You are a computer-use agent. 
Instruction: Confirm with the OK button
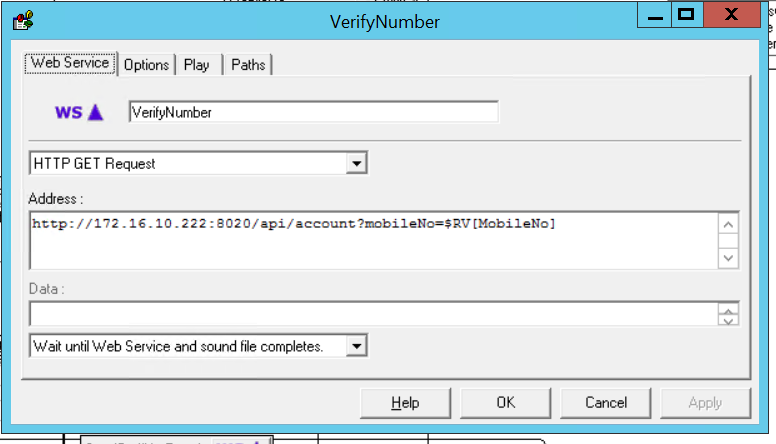[x=505, y=403]
